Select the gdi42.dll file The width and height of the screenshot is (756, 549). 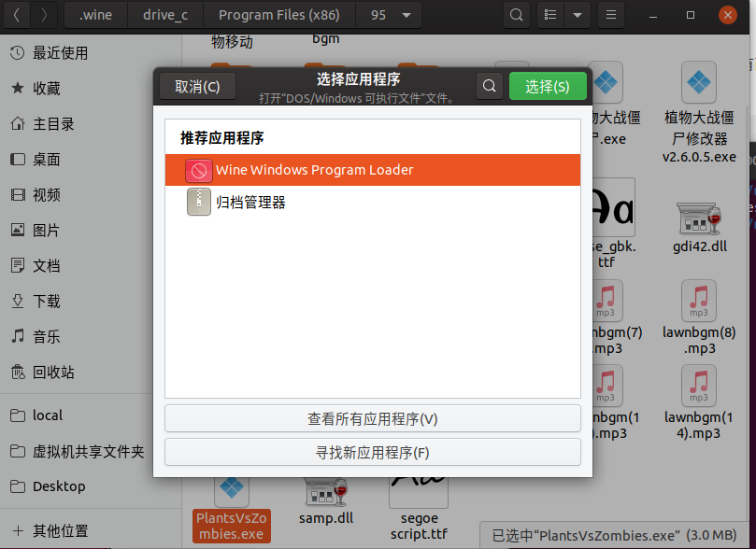(x=699, y=226)
